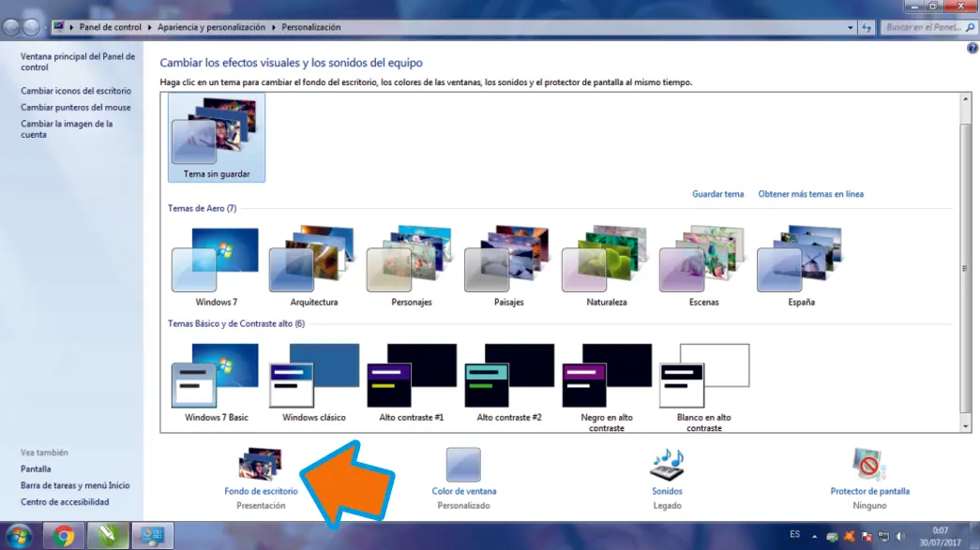Click the Temas de Aero (7) heading

pos(202,209)
